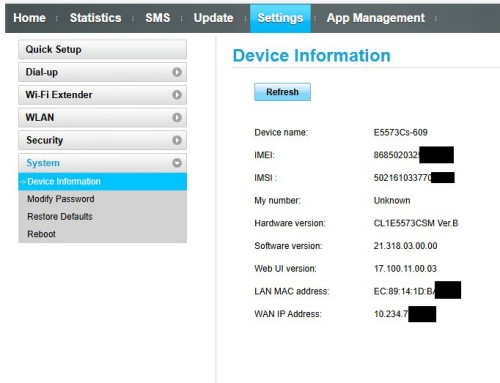Screen dimensions: 500x383
Task: Select Device Information in the System submenu
Action: (102, 181)
